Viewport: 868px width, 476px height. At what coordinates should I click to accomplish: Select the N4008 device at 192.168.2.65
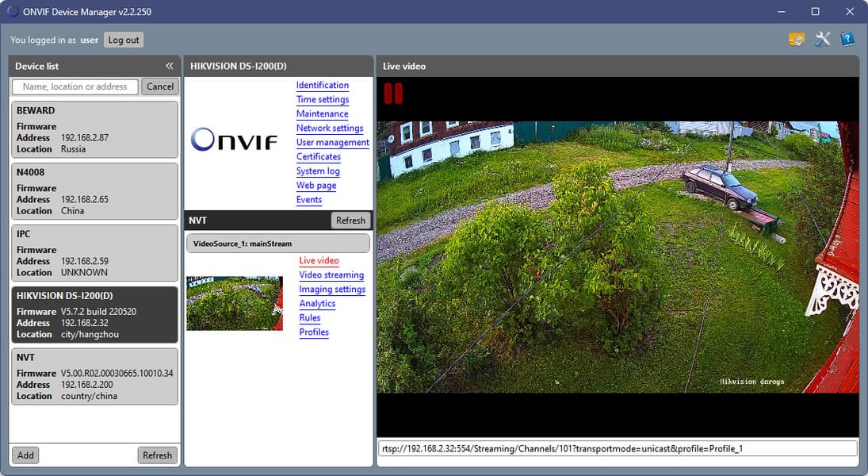click(x=94, y=191)
